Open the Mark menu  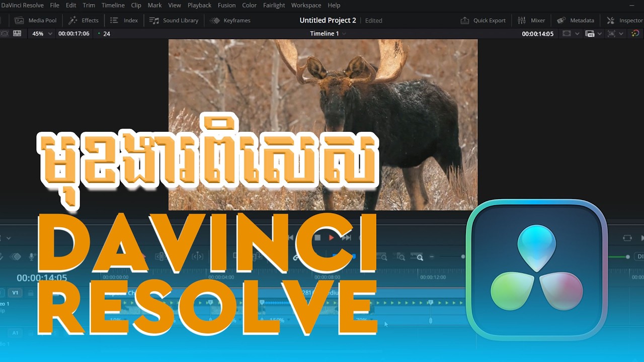(x=154, y=5)
